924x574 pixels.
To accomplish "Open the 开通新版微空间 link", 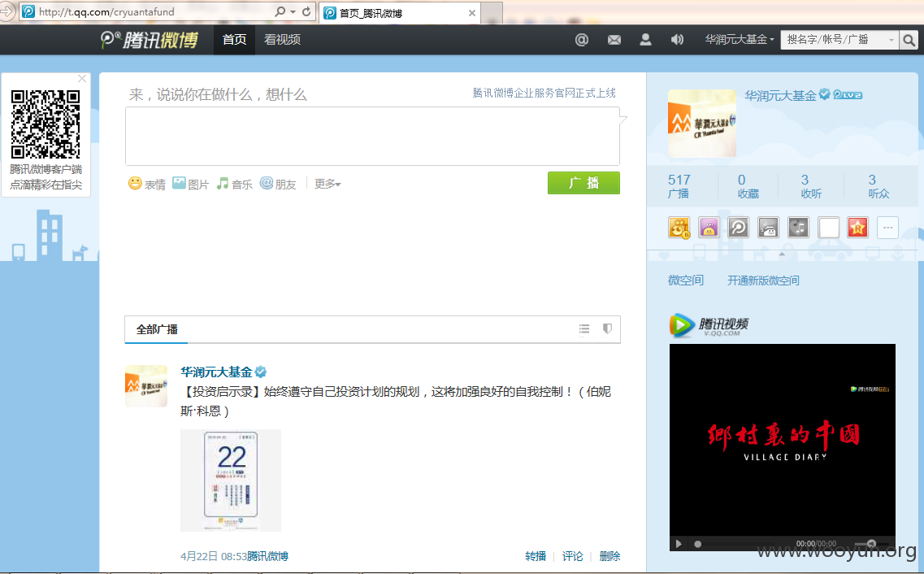I will tap(763, 280).
